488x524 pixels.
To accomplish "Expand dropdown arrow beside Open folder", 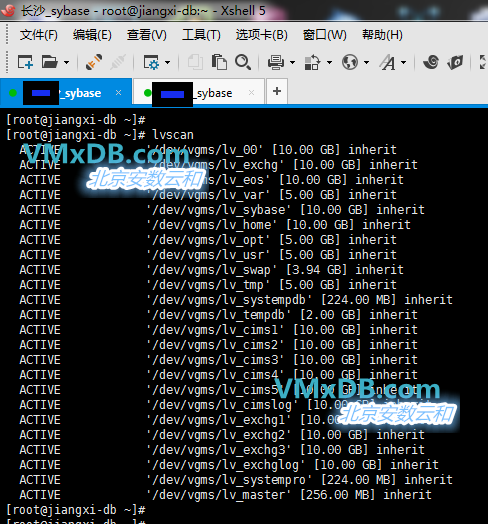I will click(66, 62).
